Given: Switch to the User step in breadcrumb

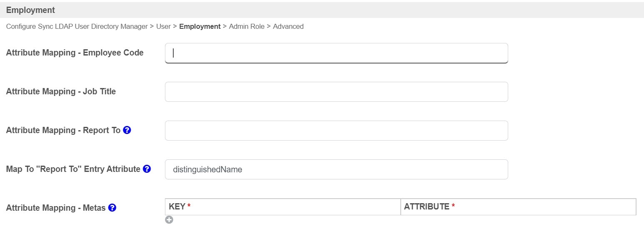Looking at the screenshot, I should click(163, 26).
